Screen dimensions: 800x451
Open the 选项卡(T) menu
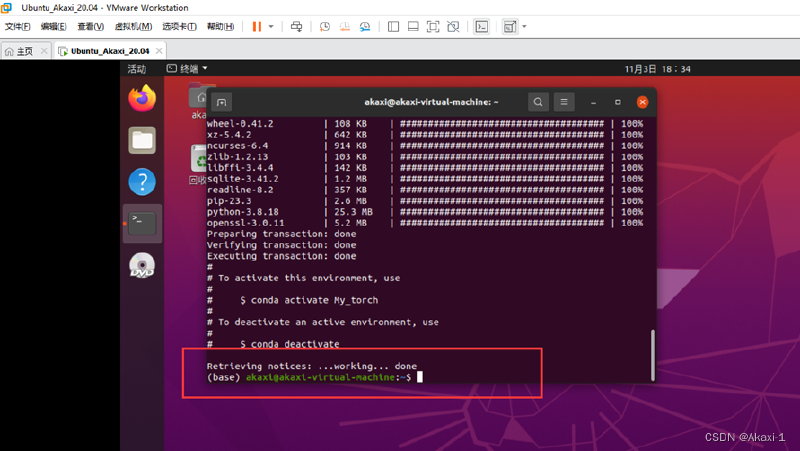(180, 27)
